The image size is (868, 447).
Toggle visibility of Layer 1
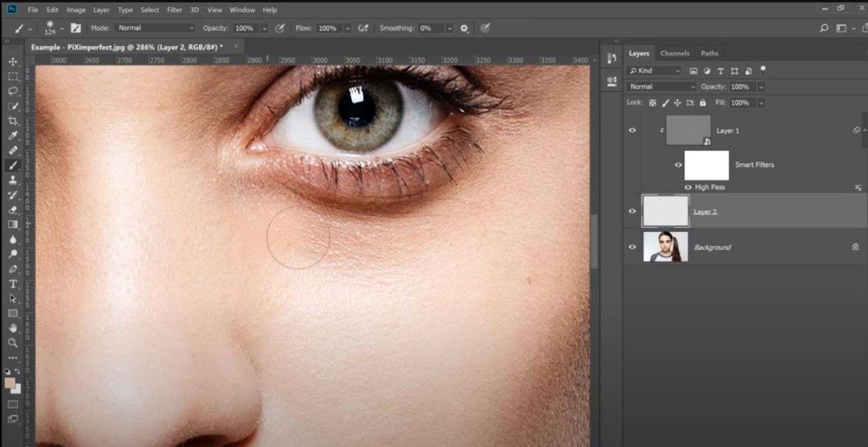coord(632,130)
